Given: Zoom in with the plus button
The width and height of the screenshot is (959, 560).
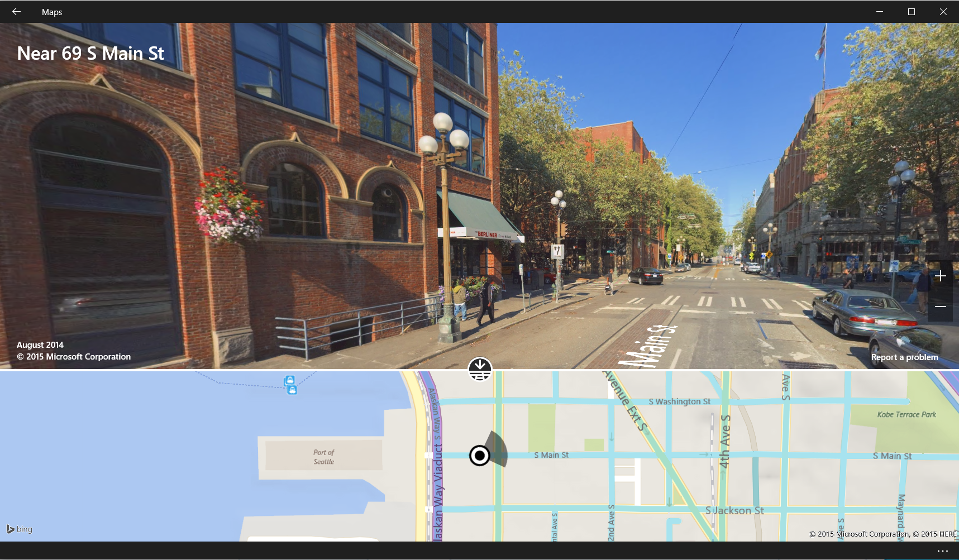Looking at the screenshot, I should pyautogui.click(x=941, y=276).
